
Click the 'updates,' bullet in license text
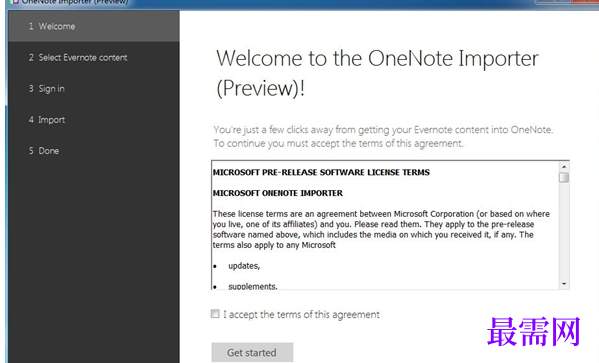click(244, 266)
